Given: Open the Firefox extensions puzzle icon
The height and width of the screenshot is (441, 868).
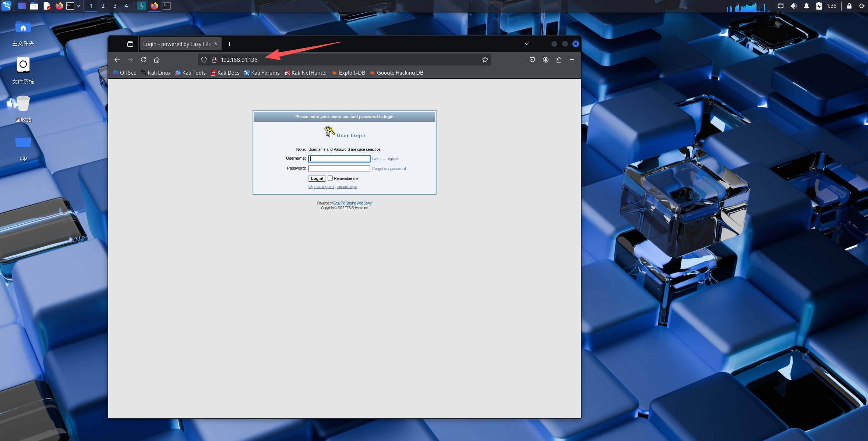Looking at the screenshot, I should [x=559, y=60].
